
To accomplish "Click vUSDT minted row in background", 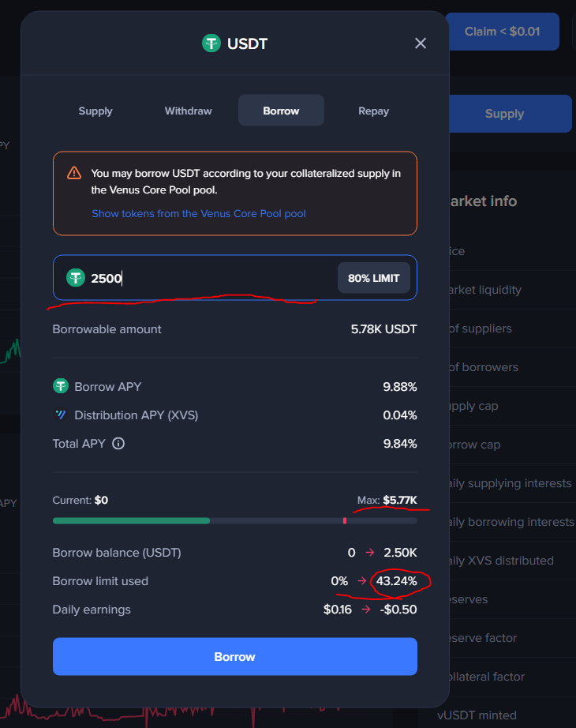I will pyautogui.click(x=477, y=715).
